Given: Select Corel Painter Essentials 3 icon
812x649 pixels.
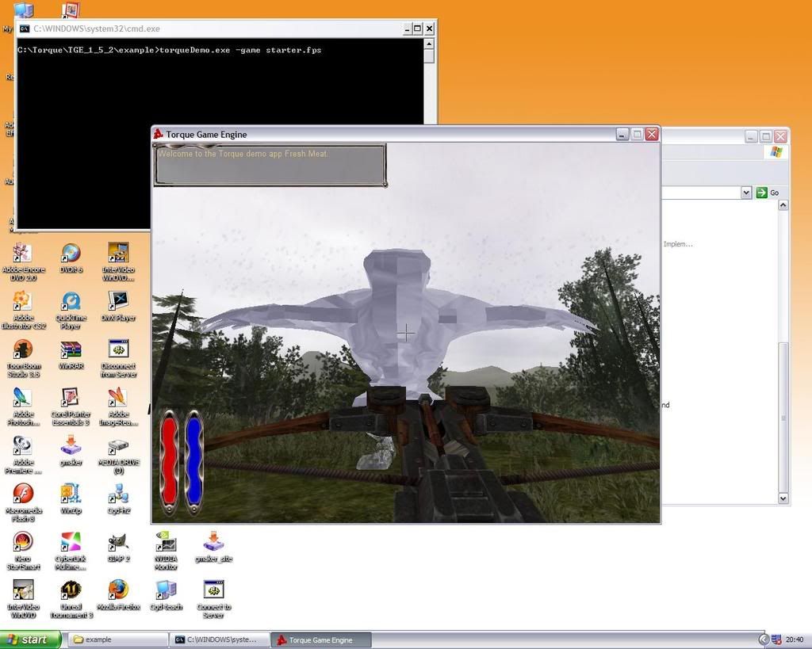Looking at the screenshot, I should tap(71, 407).
